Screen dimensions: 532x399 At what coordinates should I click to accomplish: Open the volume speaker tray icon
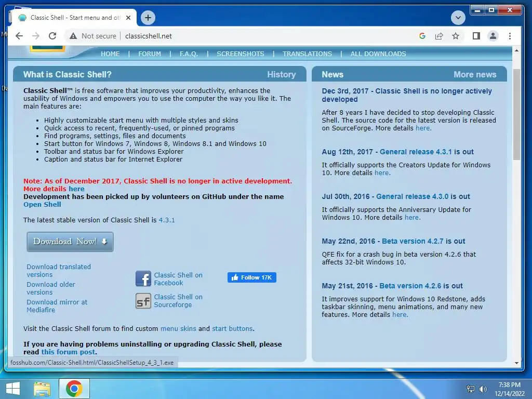tap(483, 389)
